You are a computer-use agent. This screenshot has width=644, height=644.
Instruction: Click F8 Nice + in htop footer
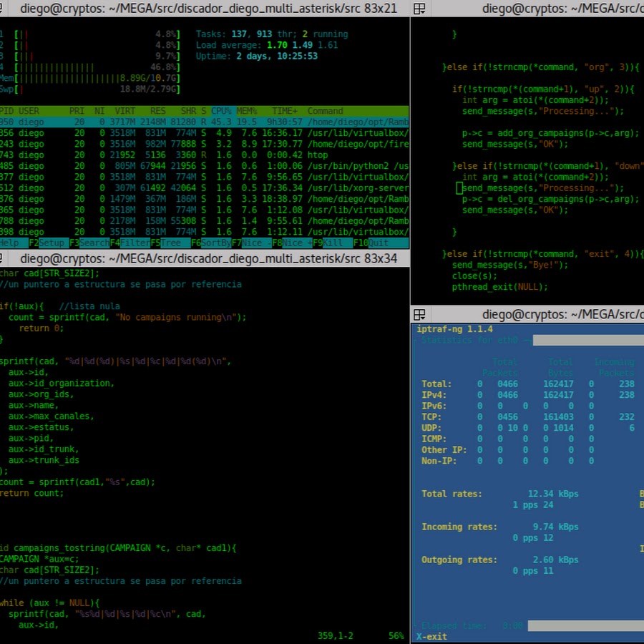[292, 243]
